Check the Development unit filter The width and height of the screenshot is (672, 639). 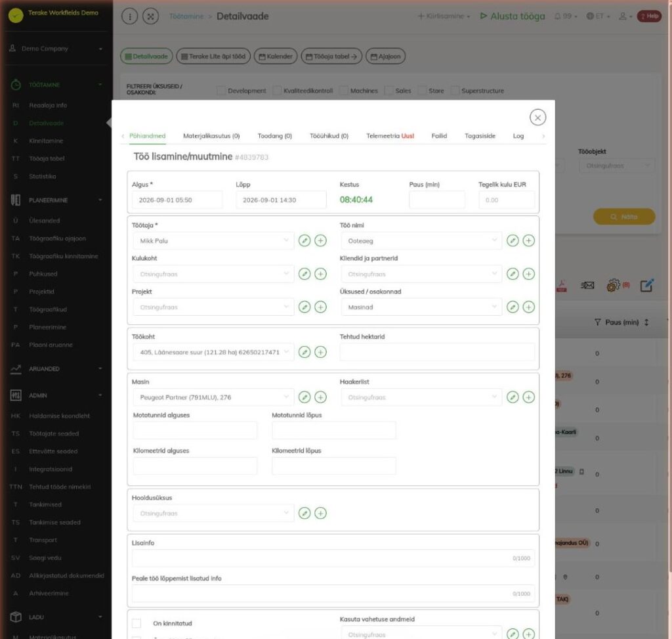click(x=221, y=91)
